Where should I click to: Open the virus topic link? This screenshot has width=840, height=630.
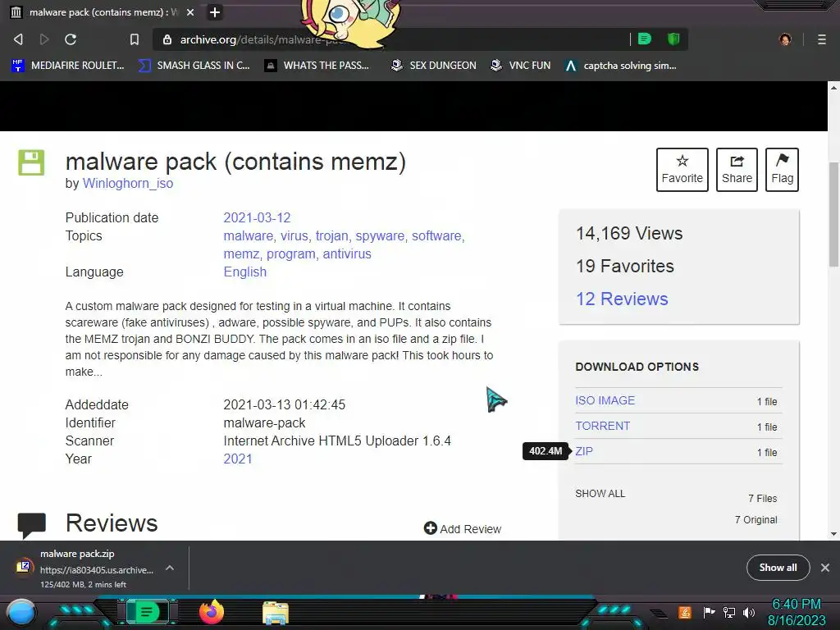(294, 235)
